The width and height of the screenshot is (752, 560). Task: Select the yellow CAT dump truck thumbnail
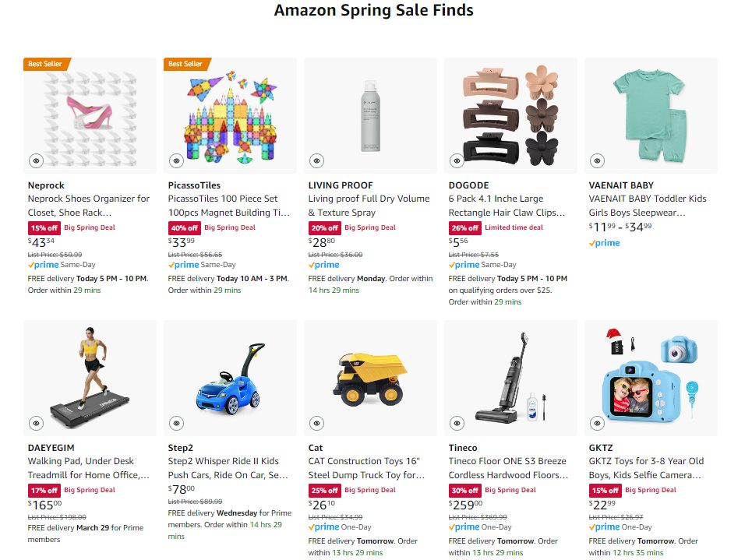pyautogui.click(x=370, y=378)
